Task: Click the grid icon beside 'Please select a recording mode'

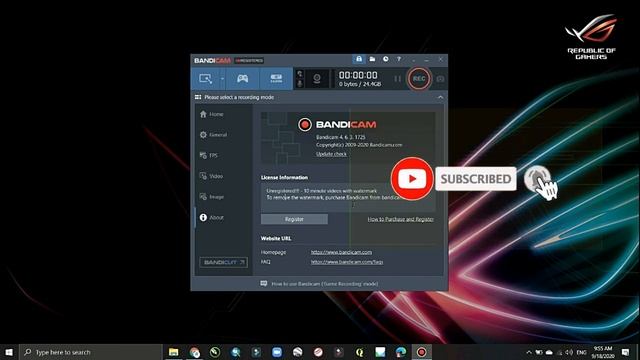Action: (x=198, y=97)
